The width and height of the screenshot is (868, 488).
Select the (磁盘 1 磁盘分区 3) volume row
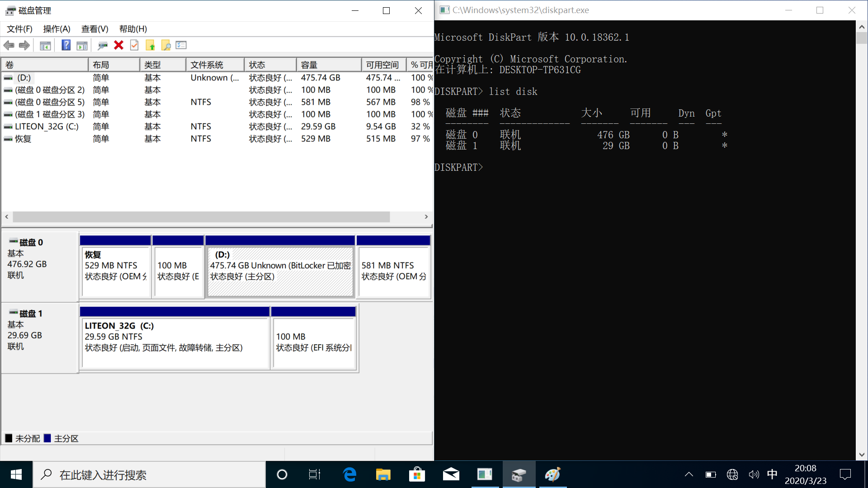[x=217, y=114]
